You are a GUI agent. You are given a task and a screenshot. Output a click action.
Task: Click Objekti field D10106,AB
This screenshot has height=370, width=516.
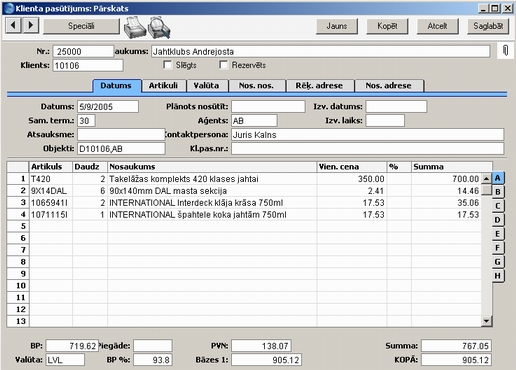point(121,149)
